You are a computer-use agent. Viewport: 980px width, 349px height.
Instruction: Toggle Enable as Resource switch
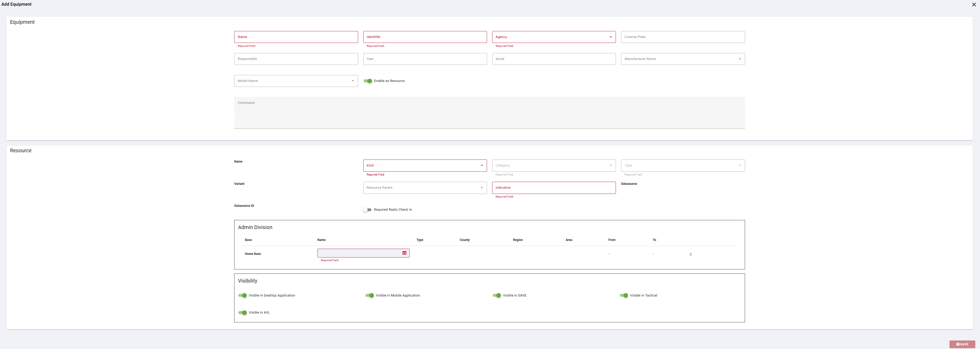(367, 81)
